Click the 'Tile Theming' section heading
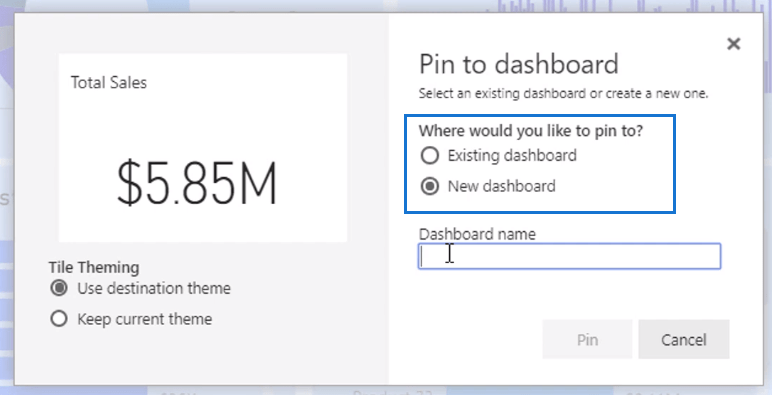 [94, 267]
